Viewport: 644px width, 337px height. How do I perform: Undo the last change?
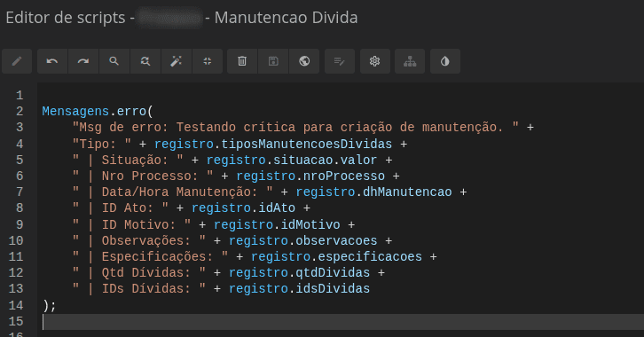pos(52,61)
